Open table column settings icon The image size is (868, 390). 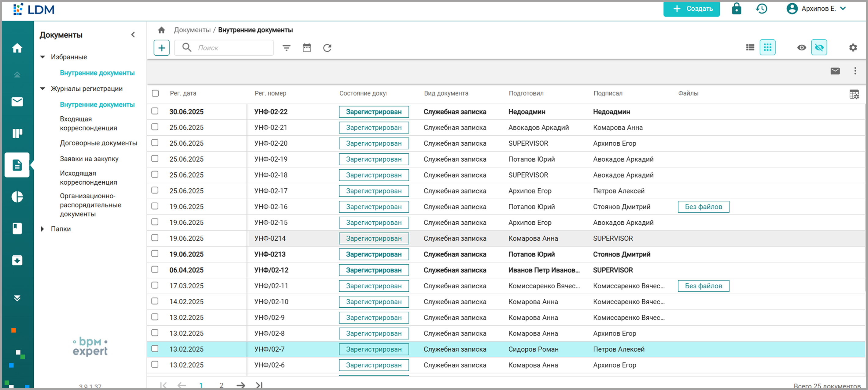854,94
